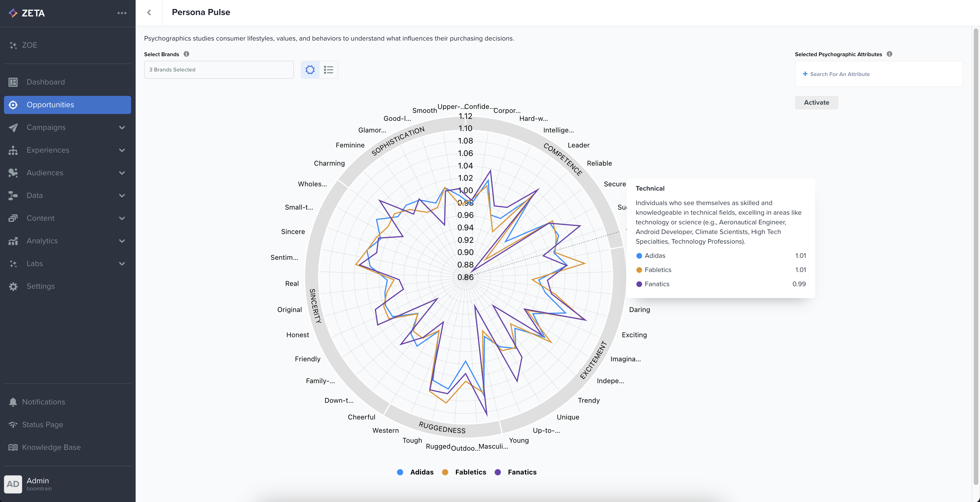The width and height of the screenshot is (980, 502).
Task: Switch to radar chart view
Action: [310, 69]
